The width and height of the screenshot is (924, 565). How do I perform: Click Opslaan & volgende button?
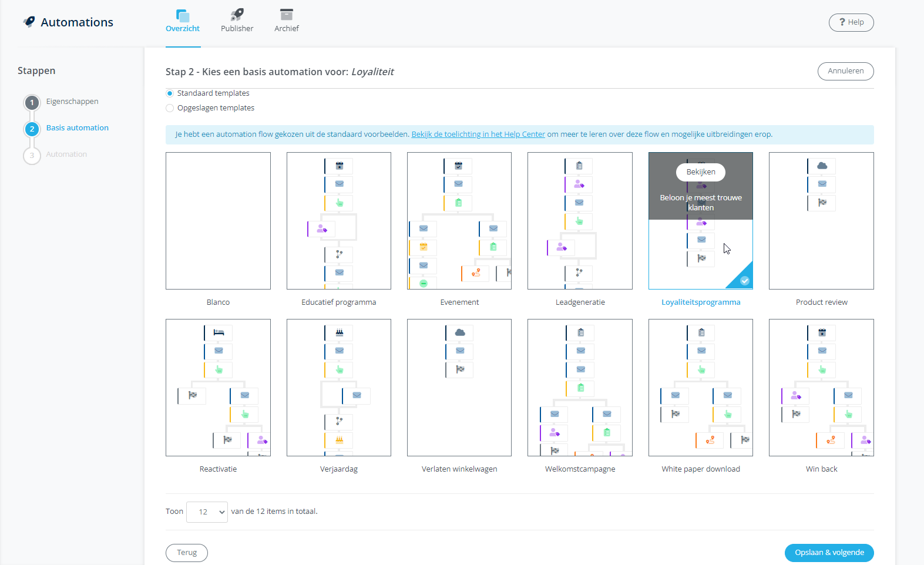pos(829,553)
